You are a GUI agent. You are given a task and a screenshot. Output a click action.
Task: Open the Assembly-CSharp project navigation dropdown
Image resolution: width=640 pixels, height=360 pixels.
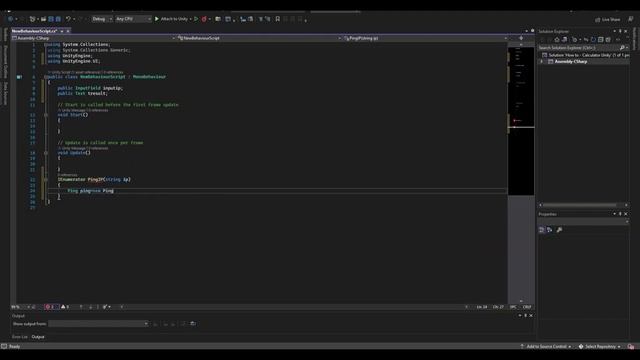[x=93, y=38]
